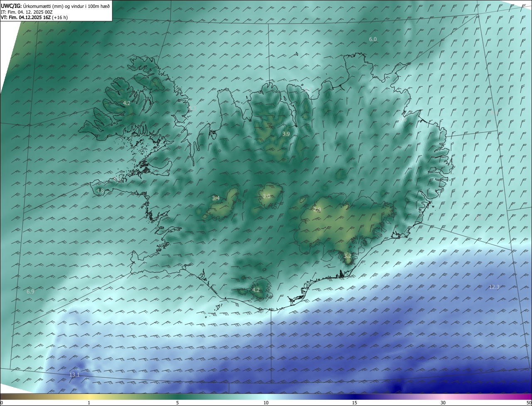
Task: Click the 13.1 value label in the southwest corner
Action: (x=74, y=374)
